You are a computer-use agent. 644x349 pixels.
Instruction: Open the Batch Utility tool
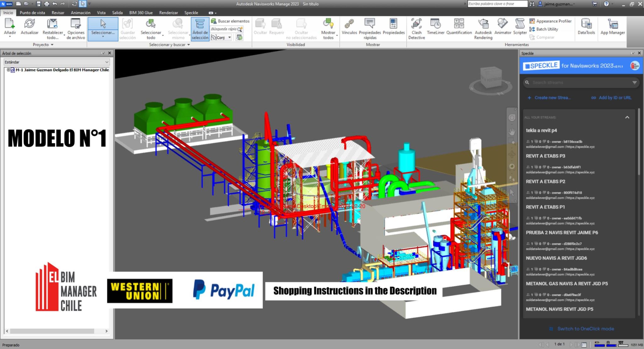click(547, 29)
